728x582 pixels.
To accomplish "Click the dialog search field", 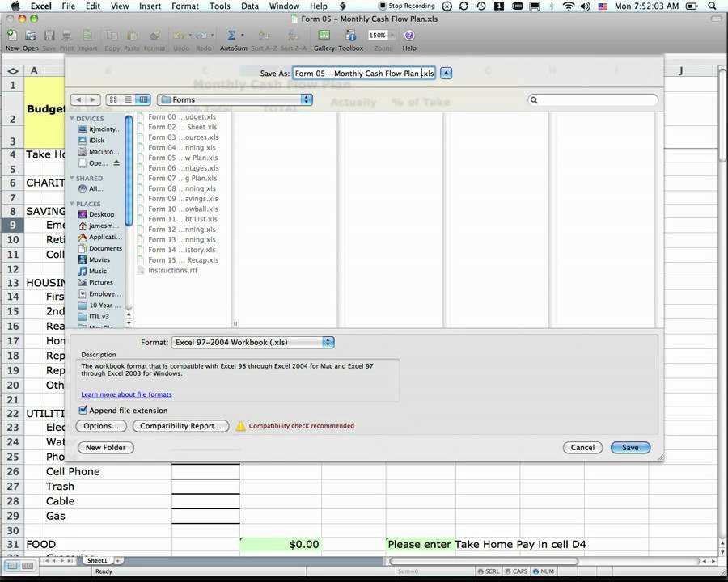I will 593,99.
